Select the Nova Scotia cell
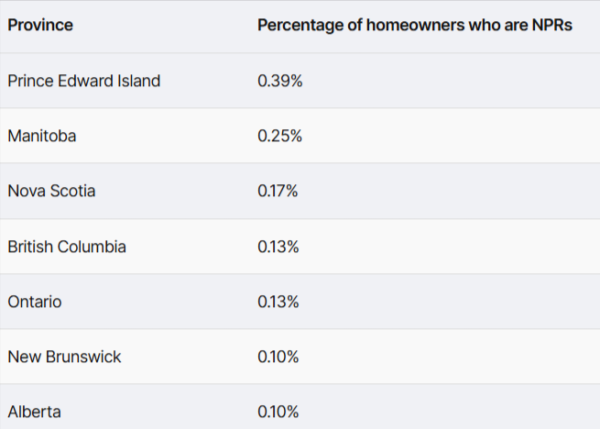 click(52, 191)
